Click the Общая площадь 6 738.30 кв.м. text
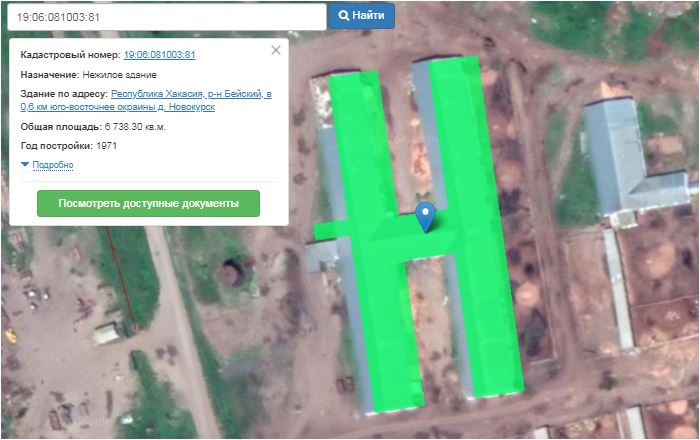Screen dimensions: 700x440 coord(93,127)
